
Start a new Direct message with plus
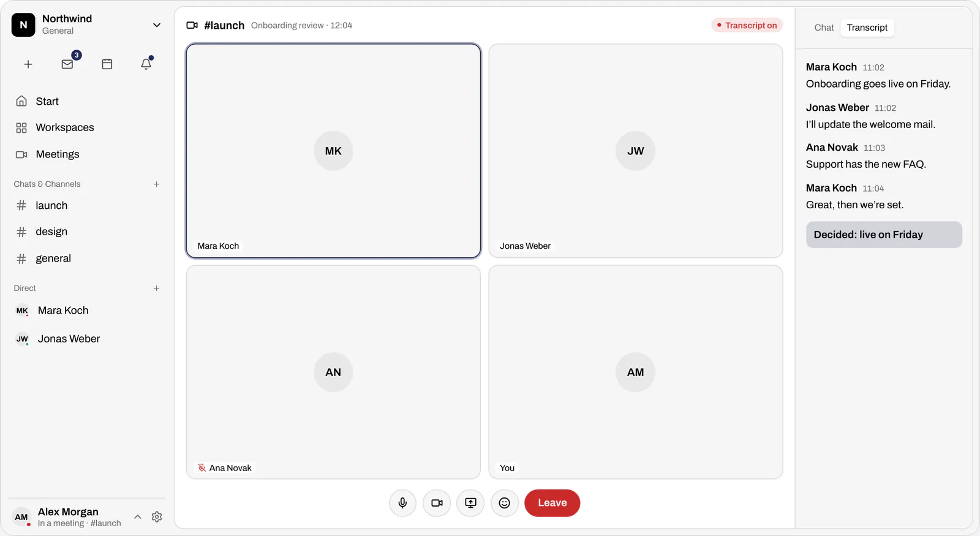[x=157, y=288]
